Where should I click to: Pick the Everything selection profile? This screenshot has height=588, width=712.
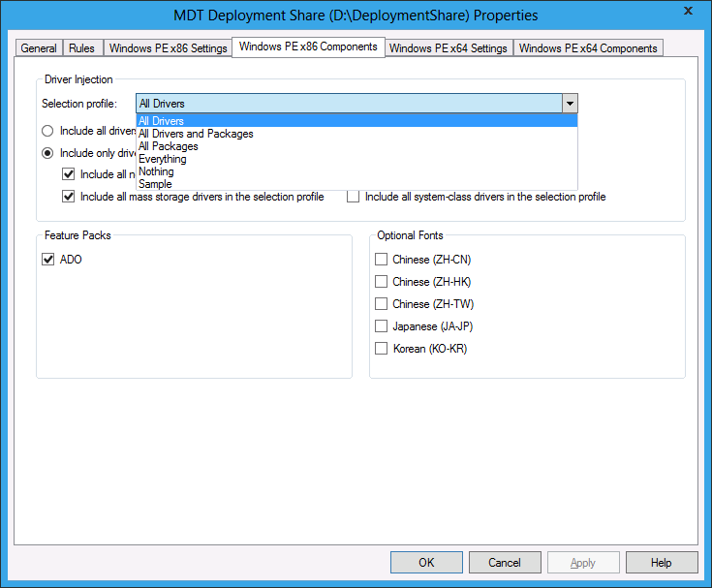162,159
